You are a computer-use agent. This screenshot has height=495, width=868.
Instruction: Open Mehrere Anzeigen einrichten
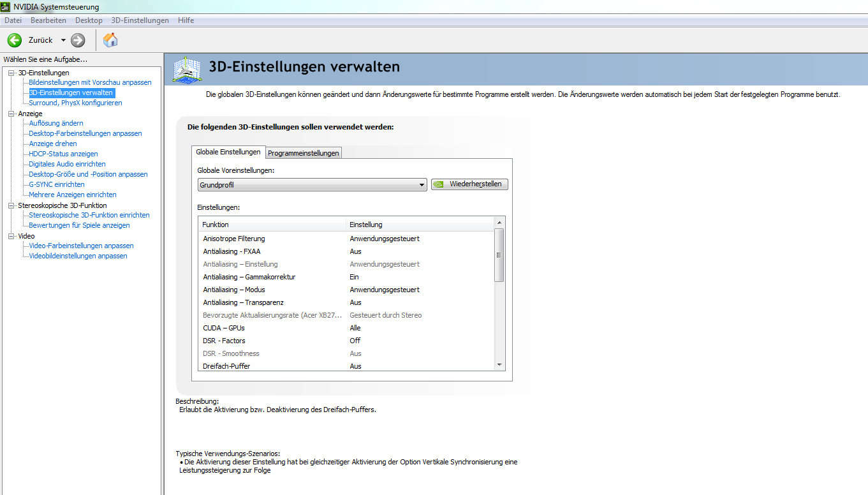(73, 195)
